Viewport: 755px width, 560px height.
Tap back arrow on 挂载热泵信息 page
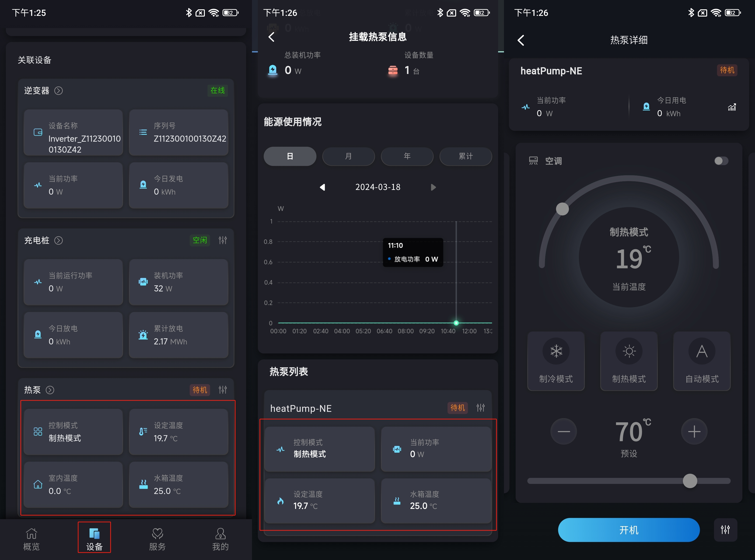pos(271,37)
